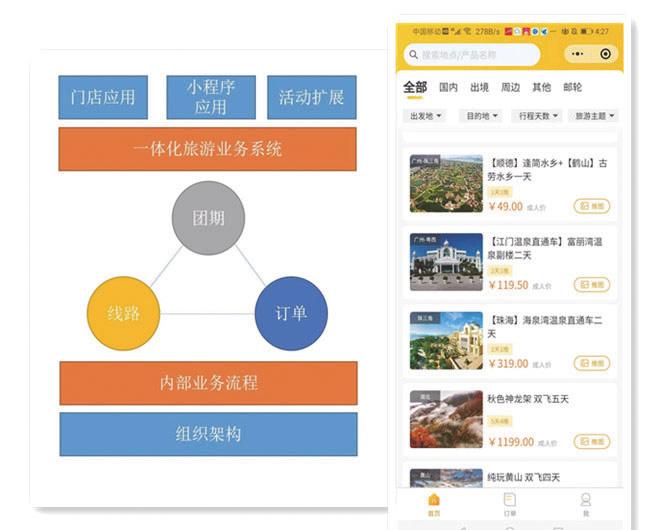Select the 出境 tab
Viewport: 650px width, 530px height.
pyautogui.click(x=479, y=87)
